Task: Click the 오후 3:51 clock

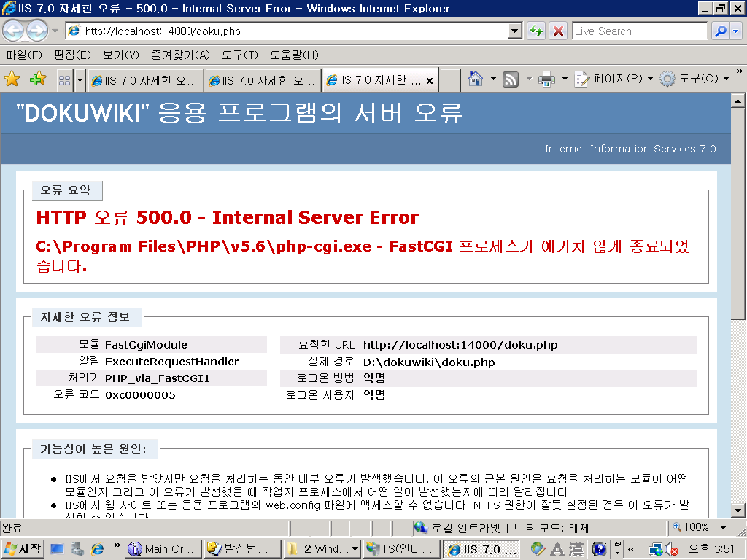Action: pos(712,549)
